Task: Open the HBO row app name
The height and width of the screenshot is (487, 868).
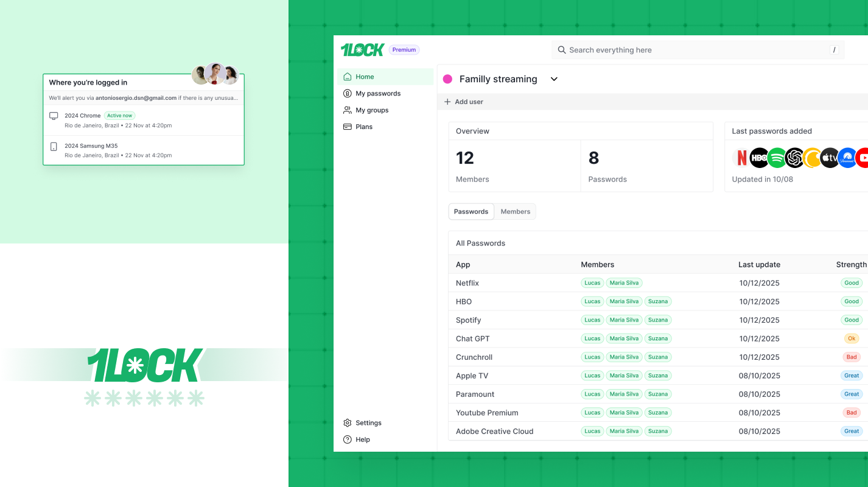Action: 464,301
